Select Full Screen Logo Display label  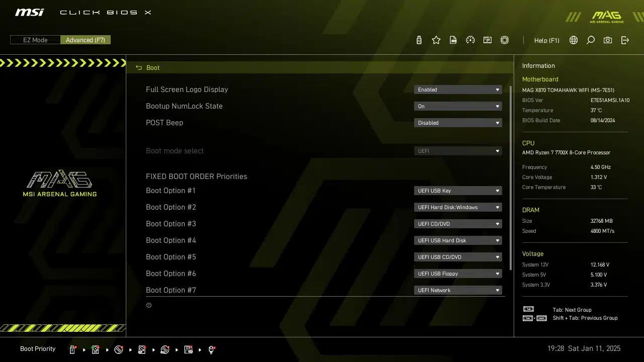click(187, 89)
